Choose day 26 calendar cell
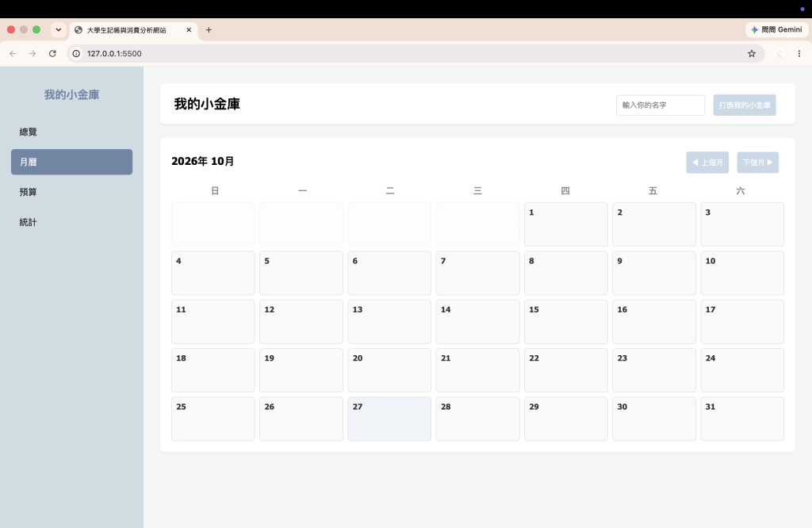This screenshot has width=812, height=528. click(x=301, y=419)
